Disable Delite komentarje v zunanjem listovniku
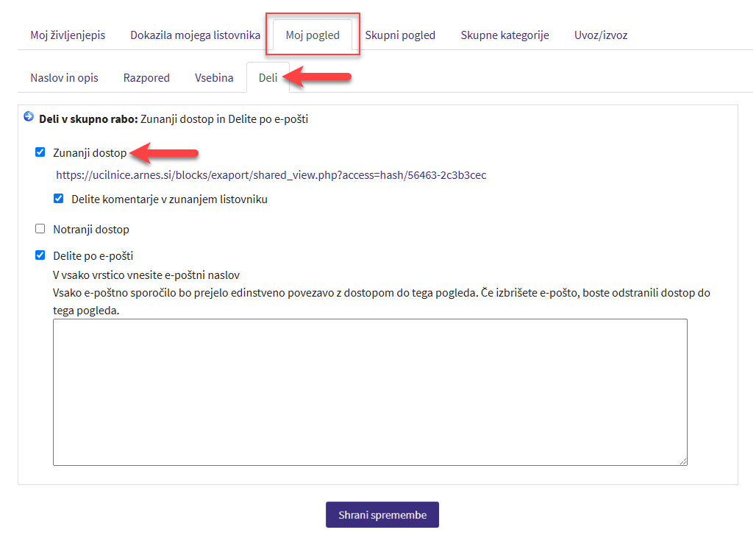The image size is (756, 538). [x=59, y=199]
